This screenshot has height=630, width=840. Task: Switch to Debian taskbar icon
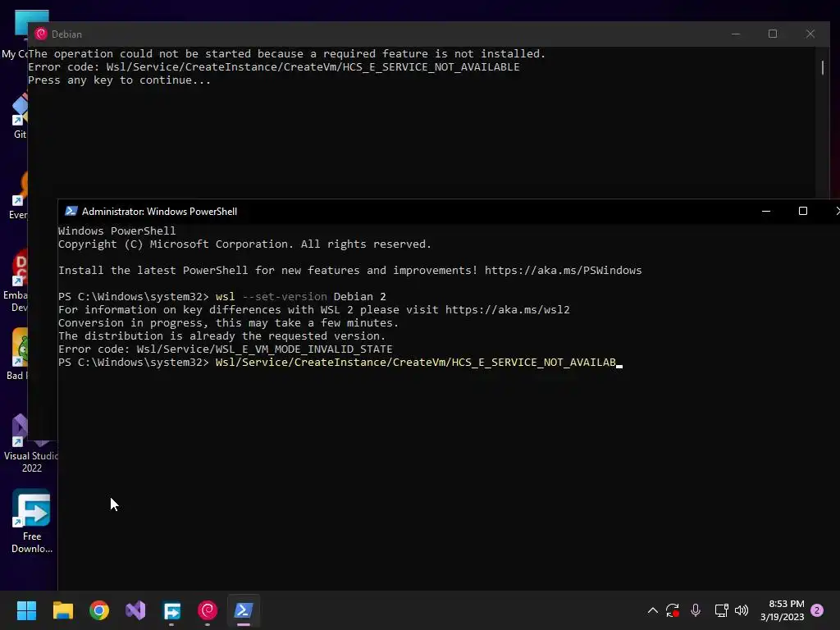(x=208, y=610)
